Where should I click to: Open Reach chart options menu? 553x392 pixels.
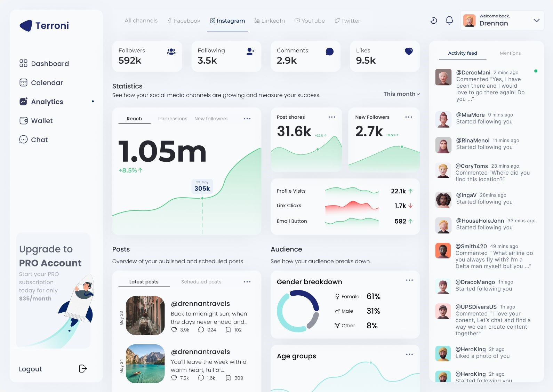247,119
